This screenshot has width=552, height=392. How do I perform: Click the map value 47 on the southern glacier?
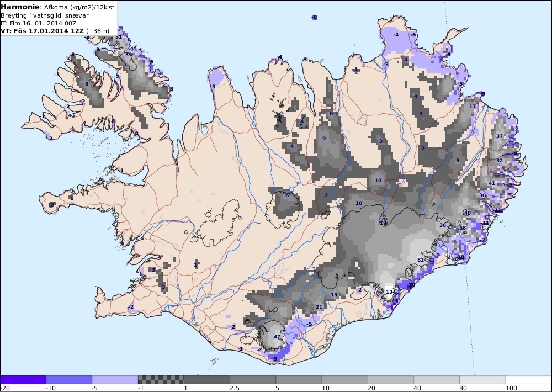[277, 337]
